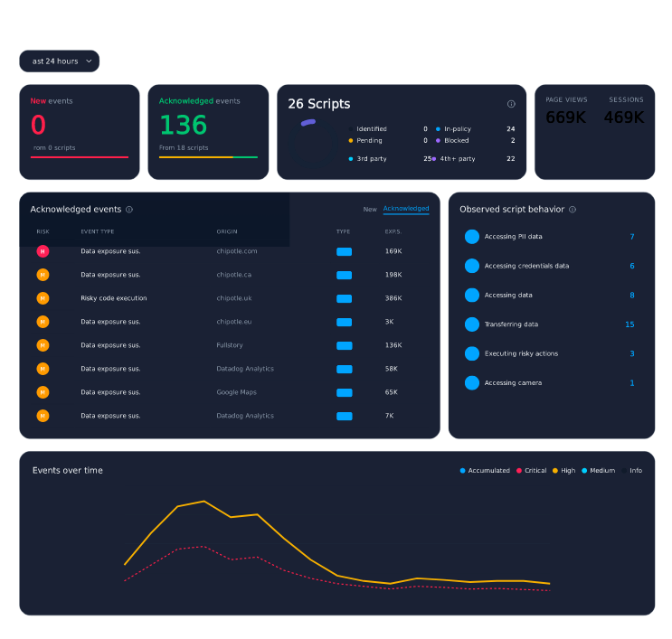
Task: Open the Risky code execution event
Action: 114,298
